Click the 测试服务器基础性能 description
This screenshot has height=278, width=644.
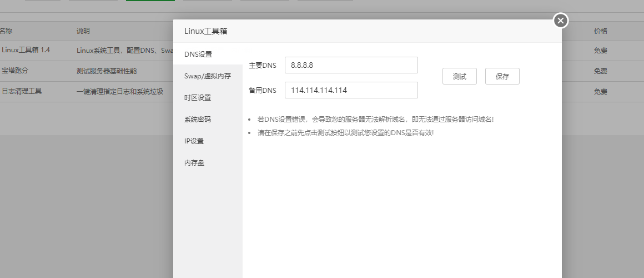click(107, 71)
